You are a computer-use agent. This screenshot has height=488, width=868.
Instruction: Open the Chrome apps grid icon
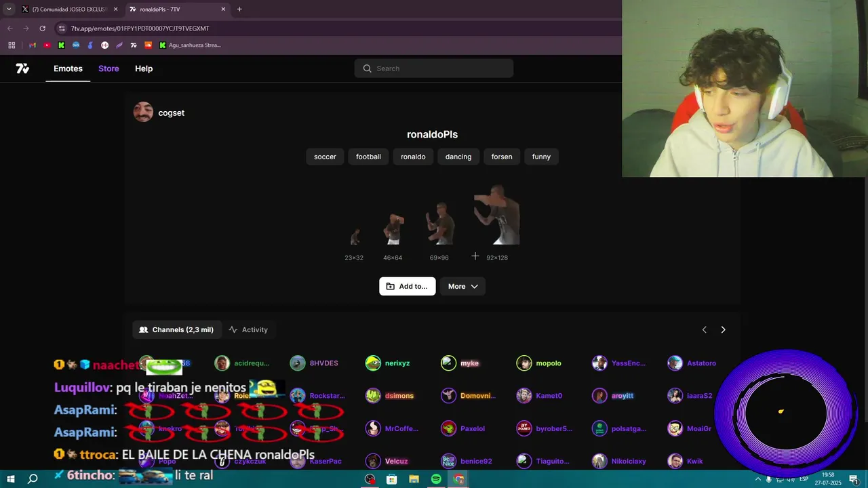point(12,45)
